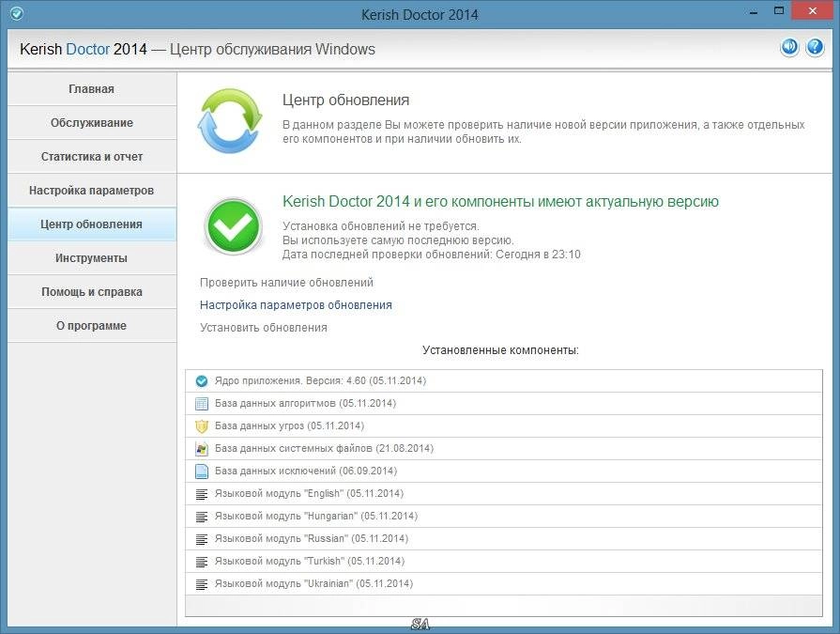Open Настройка параметров section
The height and width of the screenshot is (634, 840).
tap(92, 191)
